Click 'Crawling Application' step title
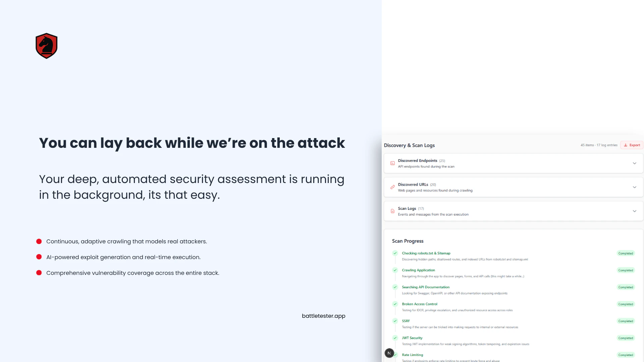This screenshot has width=644, height=362. pyautogui.click(x=418, y=270)
